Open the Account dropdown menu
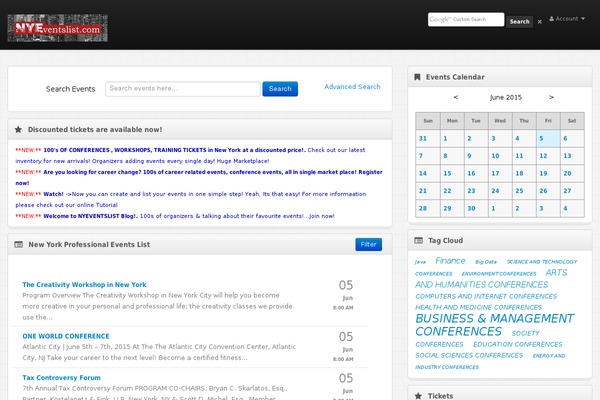The image size is (600, 400). point(567,18)
